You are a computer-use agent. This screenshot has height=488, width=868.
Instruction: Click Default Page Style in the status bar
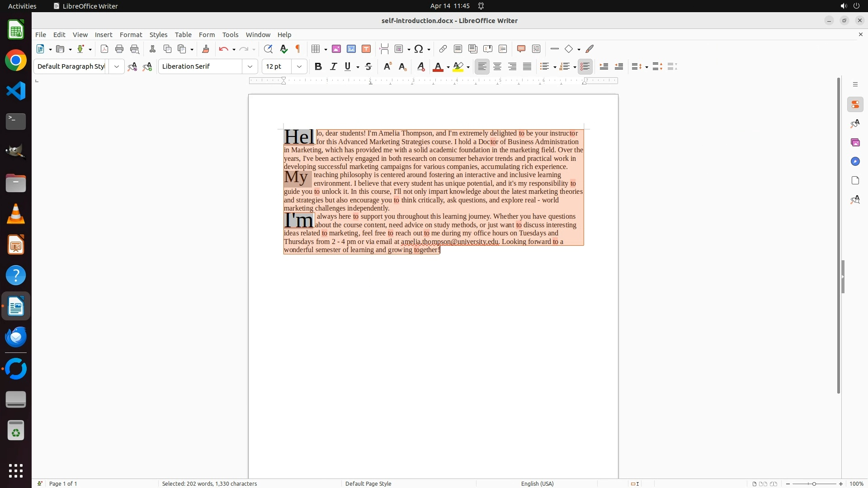coord(368,483)
